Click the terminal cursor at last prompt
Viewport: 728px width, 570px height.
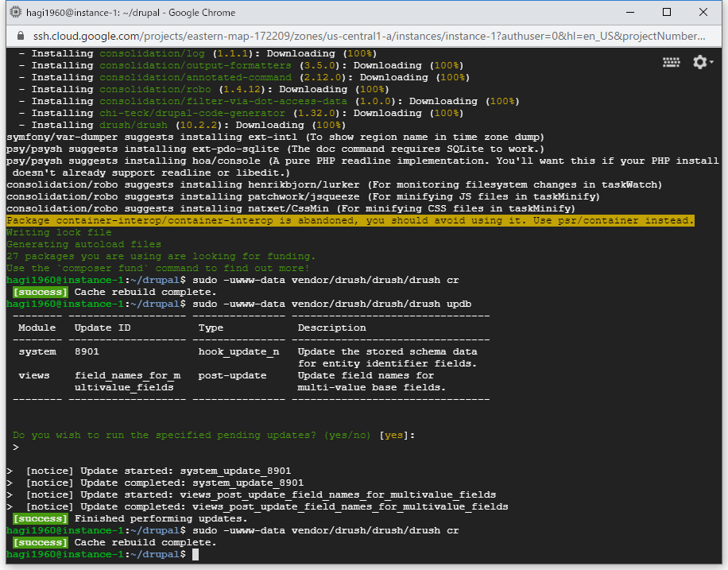pyautogui.click(x=196, y=554)
